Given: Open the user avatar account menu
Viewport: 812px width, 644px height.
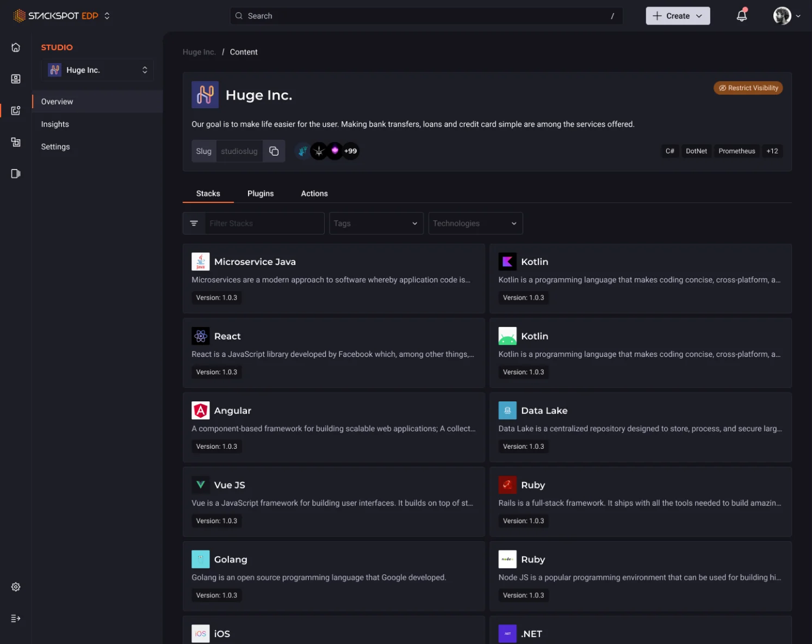Looking at the screenshot, I should click(x=787, y=16).
